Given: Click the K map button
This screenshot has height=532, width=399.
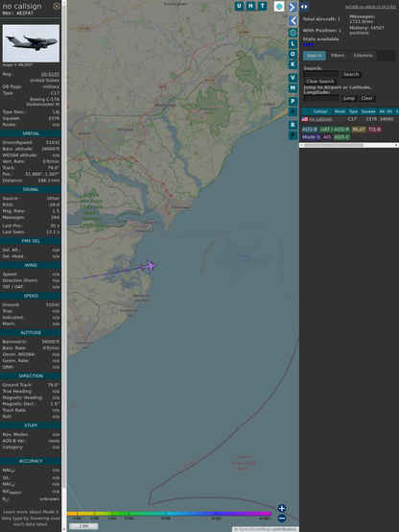Looking at the screenshot, I should point(293,64).
